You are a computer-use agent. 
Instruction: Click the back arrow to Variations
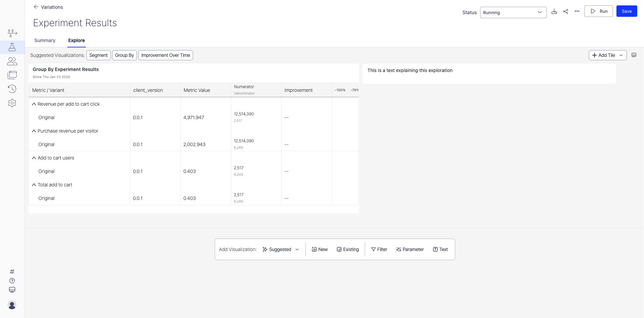tap(36, 7)
